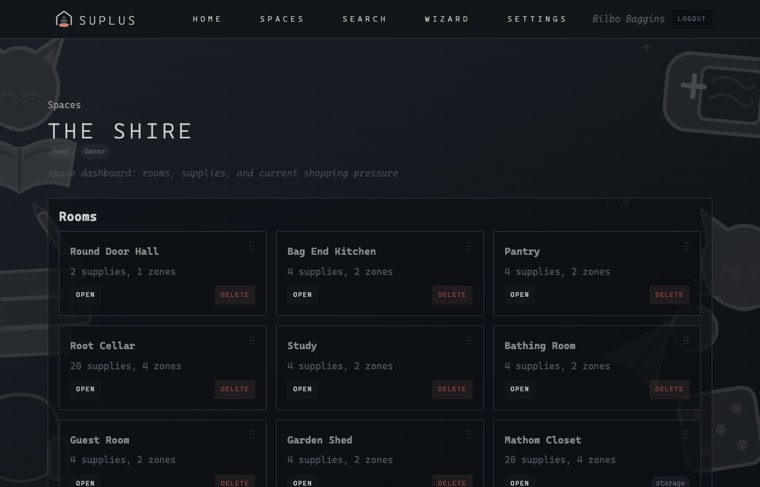Open the Root Cellar room
The image size is (760, 487).
point(85,389)
